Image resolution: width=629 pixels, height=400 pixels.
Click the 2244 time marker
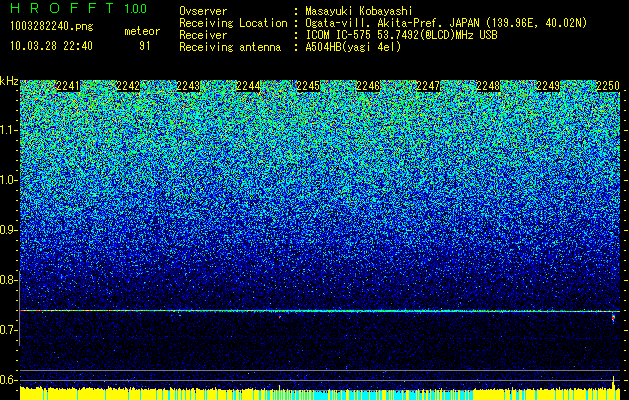coord(248,86)
